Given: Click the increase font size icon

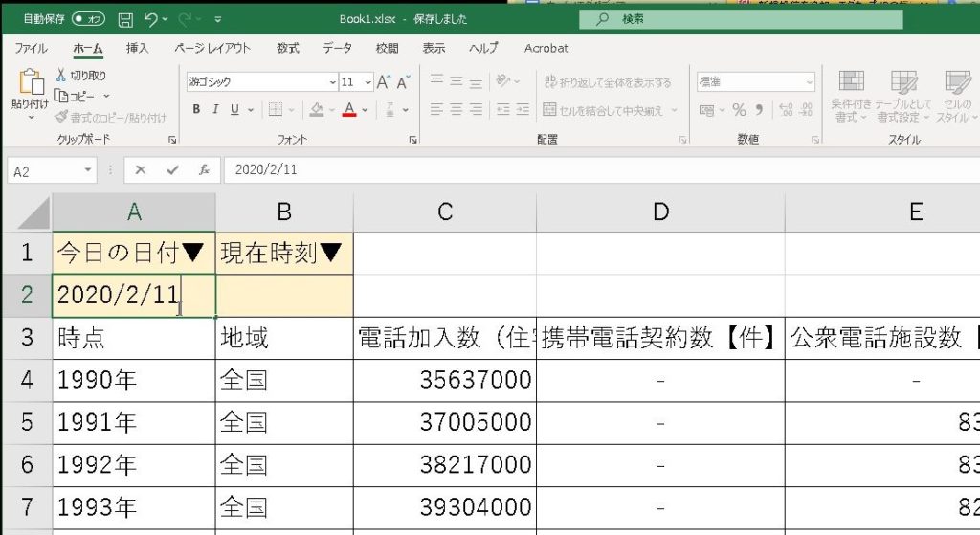Looking at the screenshot, I should click(x=384, y=82).
